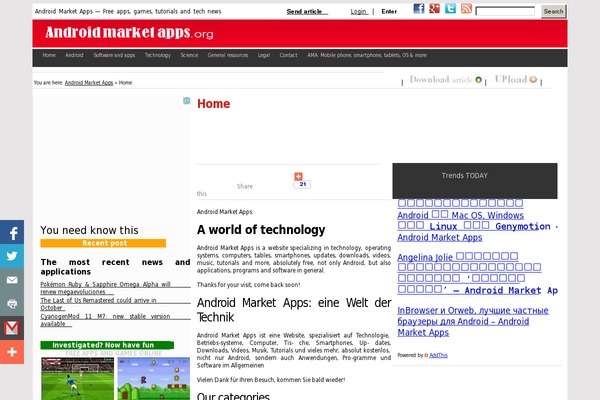Click the Enter link in header
600x400 pixels.
coord(389,11)
